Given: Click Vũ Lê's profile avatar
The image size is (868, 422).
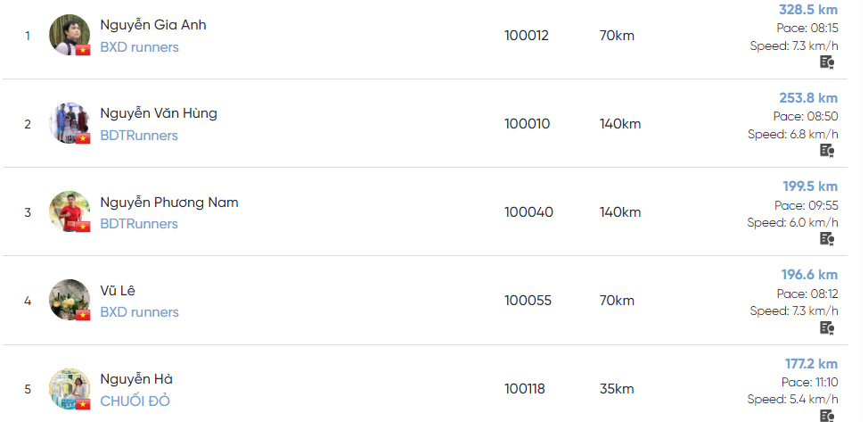Looking at the screenshot, I should (70, 300).
